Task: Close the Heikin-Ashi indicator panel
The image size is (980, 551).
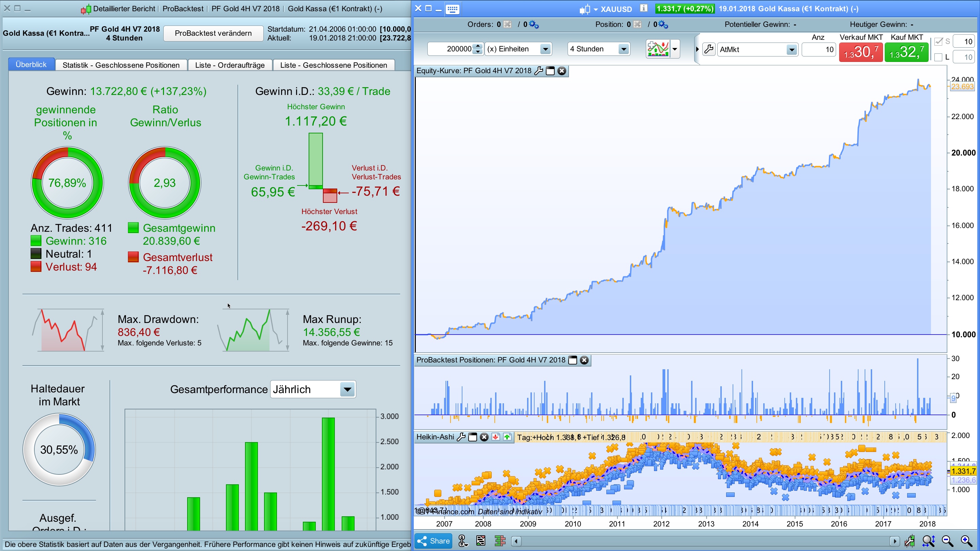Action: click(x=484, y=437)
